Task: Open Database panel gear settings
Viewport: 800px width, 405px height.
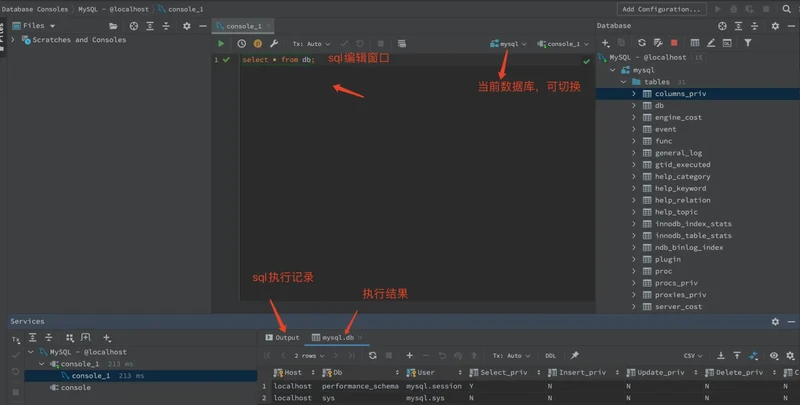Action: 775,26
